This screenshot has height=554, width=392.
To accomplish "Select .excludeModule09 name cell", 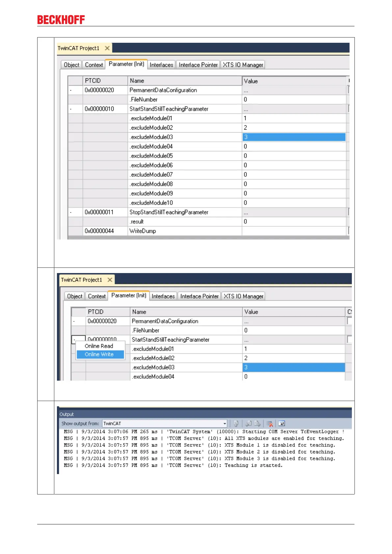I will 185,193.
